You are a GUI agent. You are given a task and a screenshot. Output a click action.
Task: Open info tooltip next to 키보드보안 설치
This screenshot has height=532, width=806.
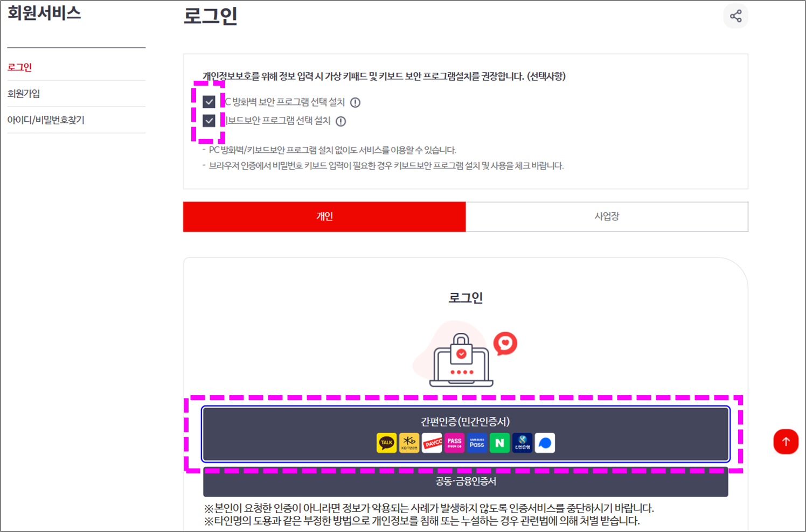coord(340,121)
